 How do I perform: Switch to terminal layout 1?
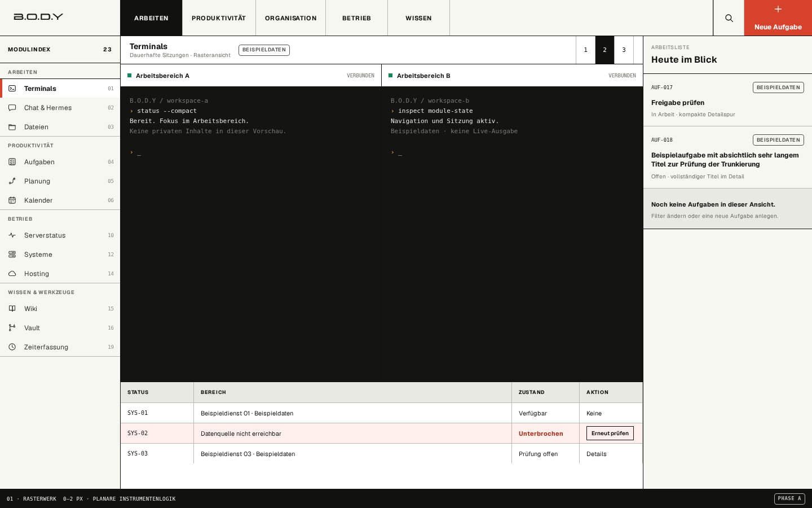[x=586, y=50]
